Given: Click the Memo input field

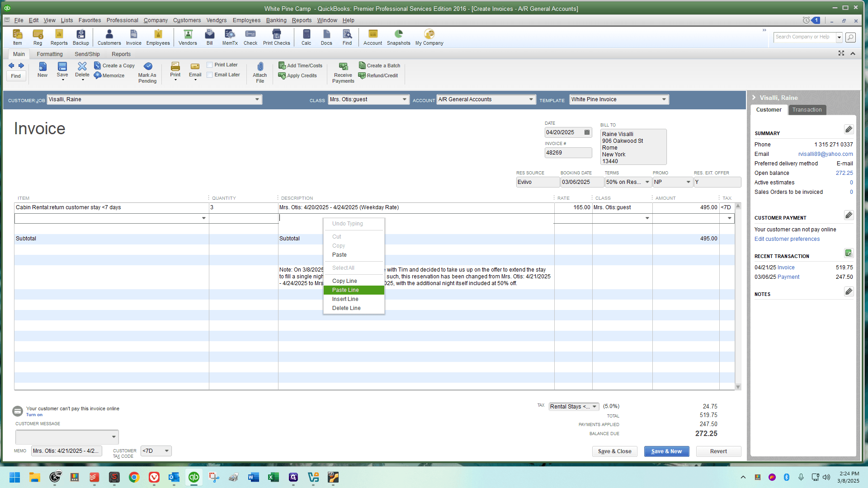Looking at the screenshot, I should pyautogui.click(x=66, y=451).
